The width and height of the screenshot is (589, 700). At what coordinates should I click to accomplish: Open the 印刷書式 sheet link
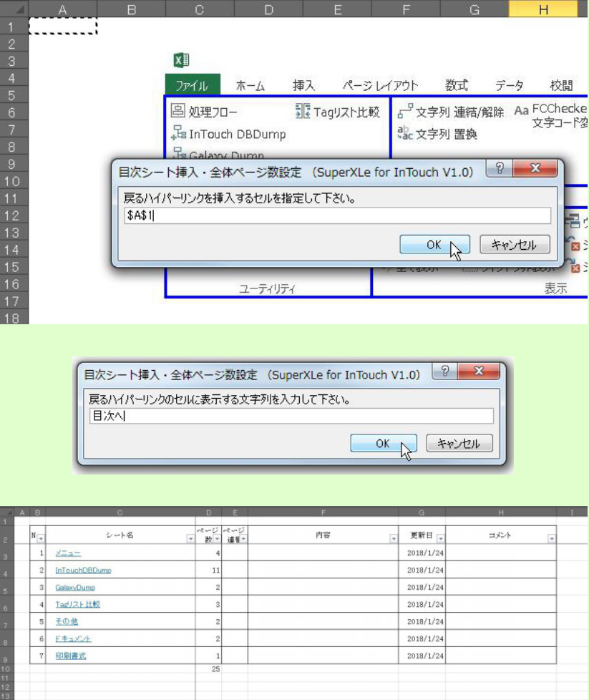71,656
